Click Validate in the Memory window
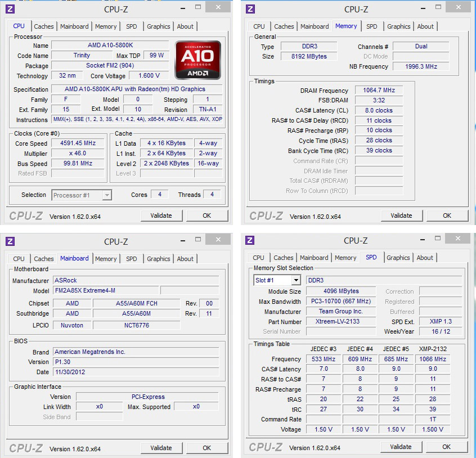 (x=401, y=215)
